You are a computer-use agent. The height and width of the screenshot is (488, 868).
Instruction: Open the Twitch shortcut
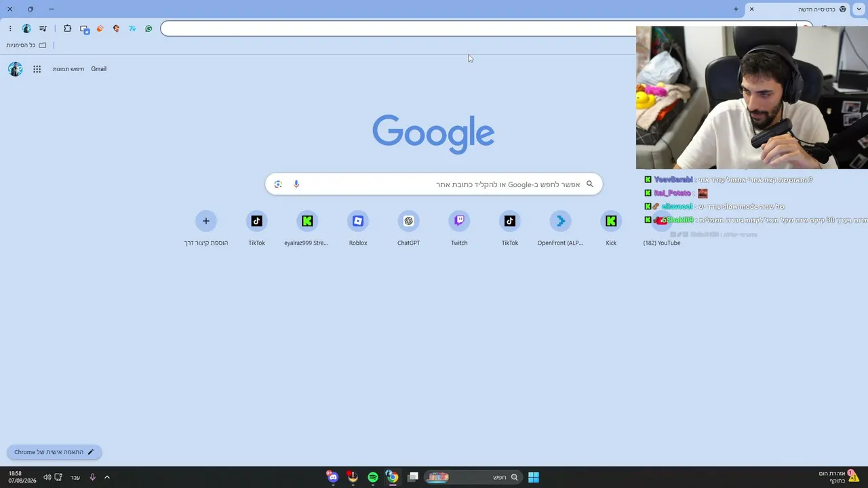pos(459,228)
